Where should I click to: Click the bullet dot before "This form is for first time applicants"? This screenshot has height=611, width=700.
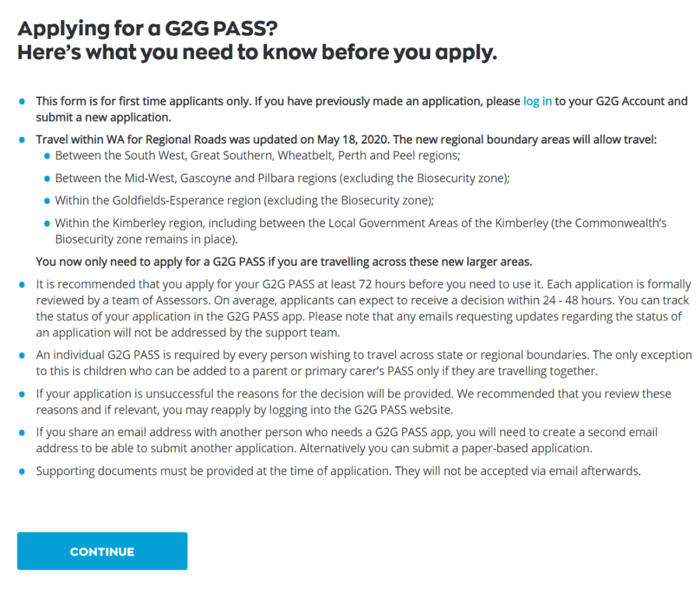pyautogui.click(x=22, y=102)
